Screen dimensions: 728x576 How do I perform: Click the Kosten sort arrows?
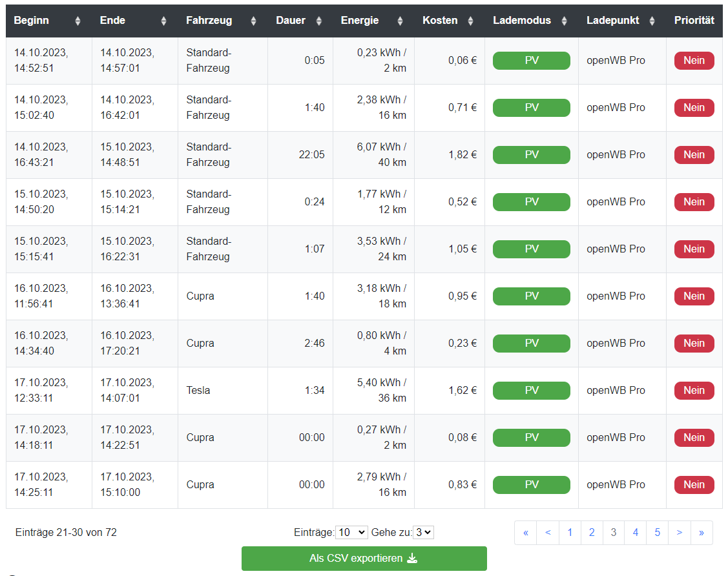(470, 21)
